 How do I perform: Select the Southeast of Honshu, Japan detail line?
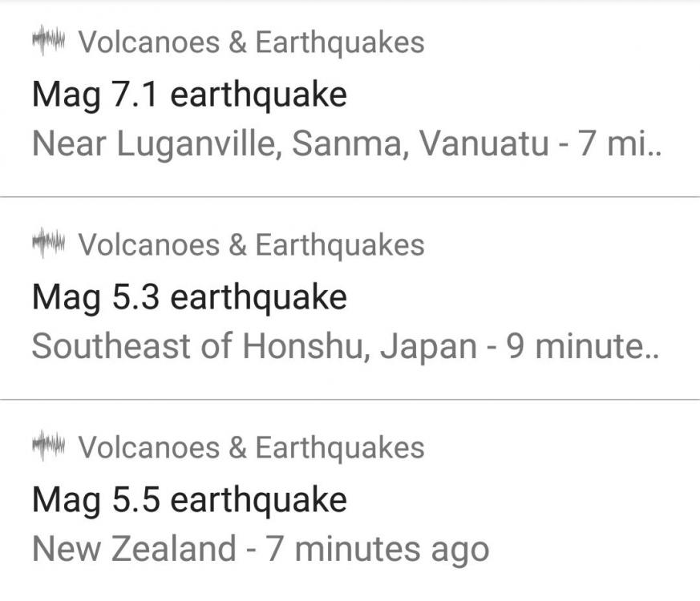tap(345, 347)
